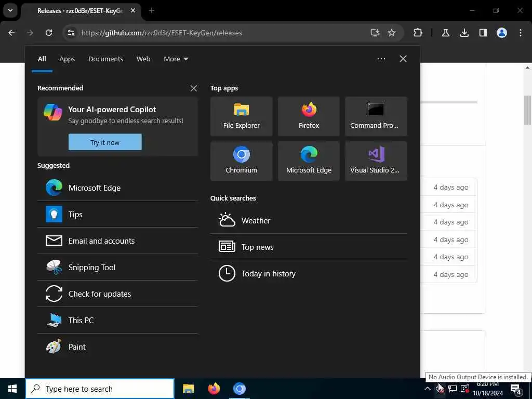This screenshot has width=532, height=399.
Task: Click the install app icon in address bar
Action: [375, 33]
